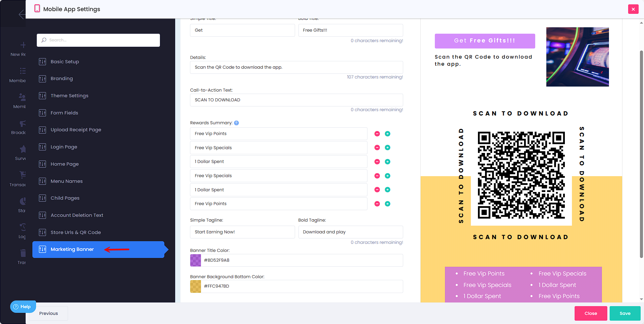Viewport: 644px width, 324px height.
Task: Edit the #BD52F9A8 color hex field
Action: click(x=302, y=260)
